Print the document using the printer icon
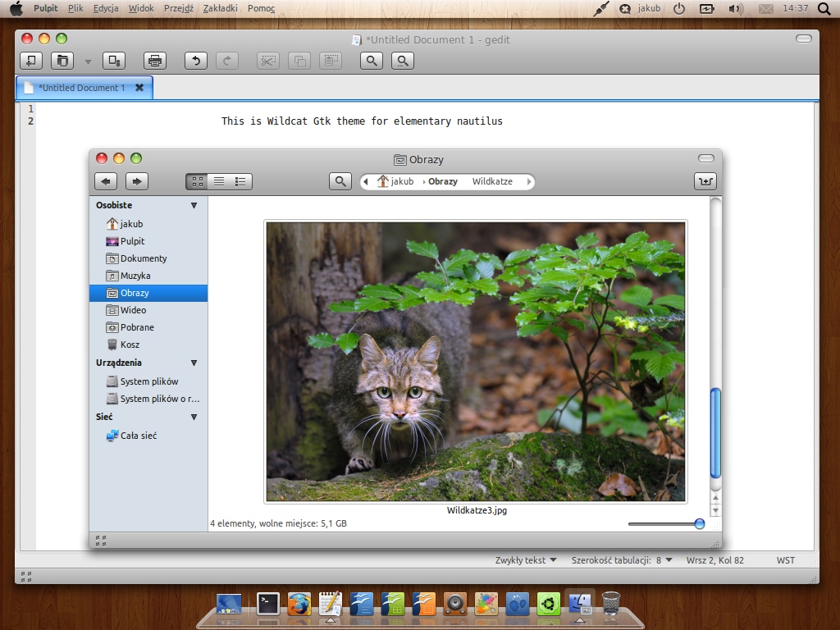 click(155, 61)
